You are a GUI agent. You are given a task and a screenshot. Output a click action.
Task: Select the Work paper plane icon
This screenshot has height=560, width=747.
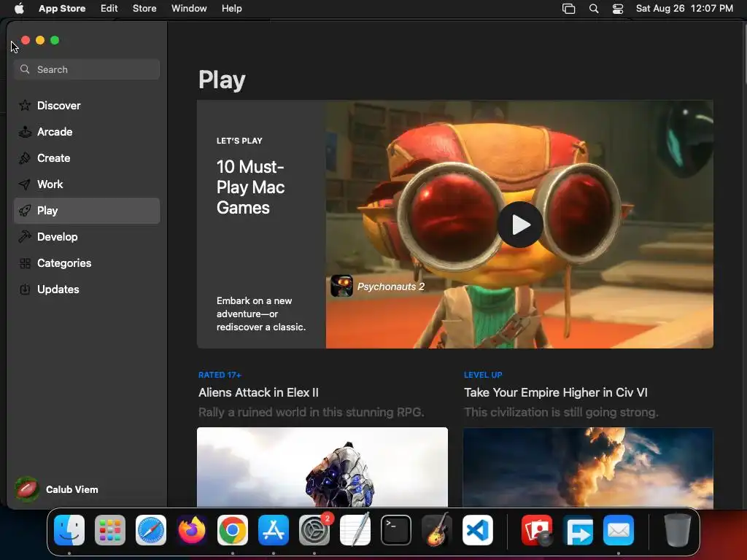[x=25, y=184]
